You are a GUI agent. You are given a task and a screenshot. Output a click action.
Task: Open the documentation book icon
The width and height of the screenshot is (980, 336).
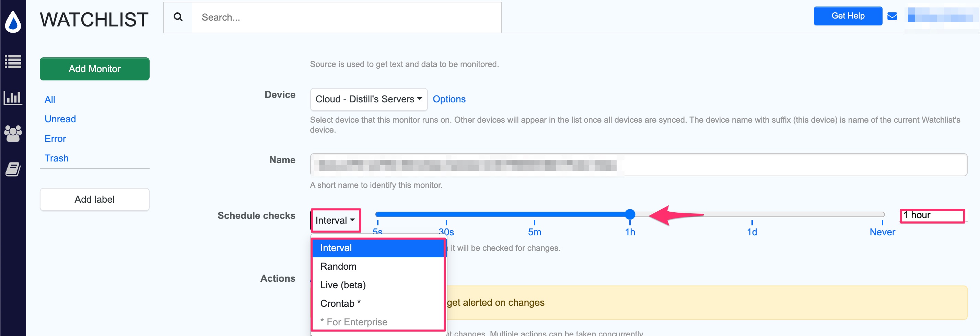pos(13,169)
